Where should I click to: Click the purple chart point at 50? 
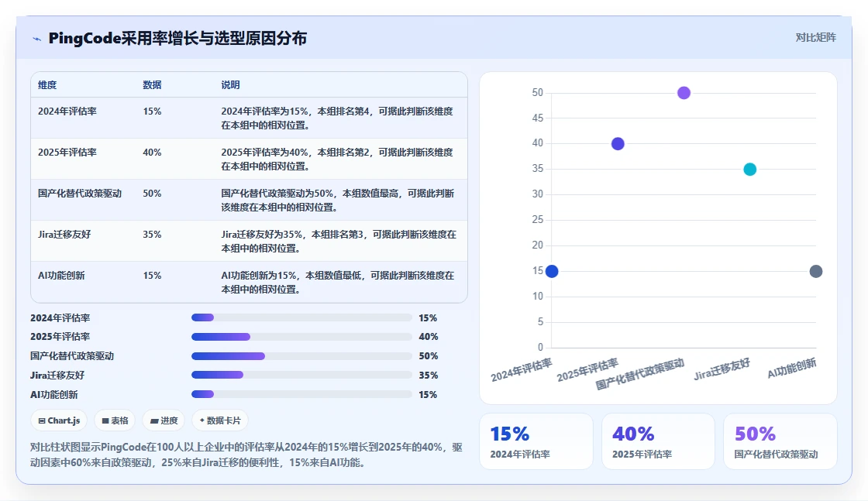coord(684,93)
